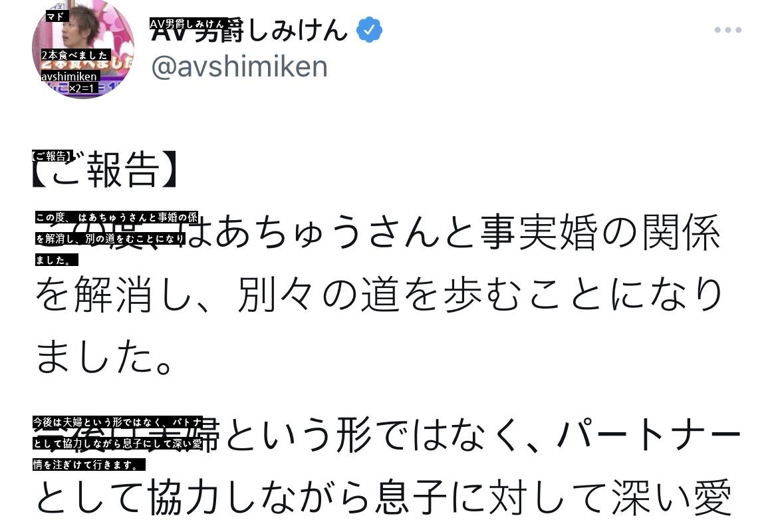Screen dimensions: 778x532
Task: Click the blue verified checkmark badge
Action: (370, 31)
